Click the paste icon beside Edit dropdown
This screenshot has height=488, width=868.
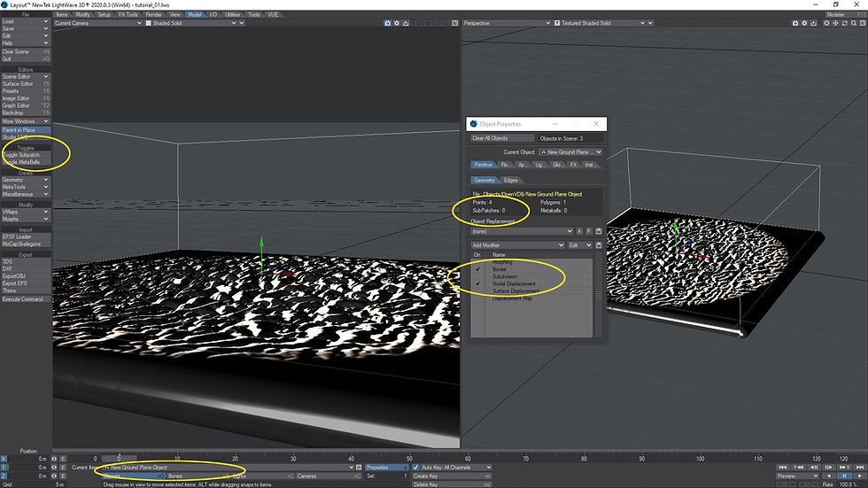[600, 245]
